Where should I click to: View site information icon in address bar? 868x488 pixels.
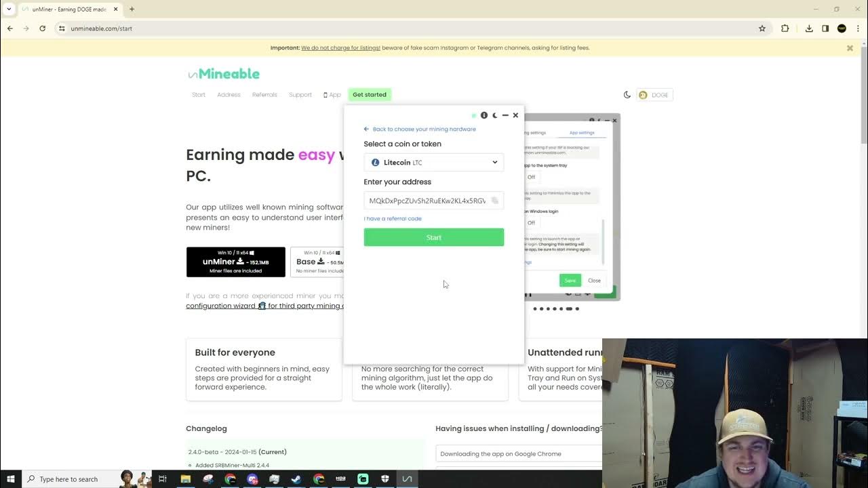coord(62,28)
